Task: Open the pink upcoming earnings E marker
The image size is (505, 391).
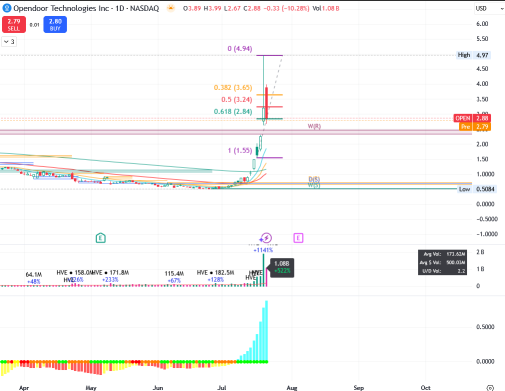Action: click(298, 238)
